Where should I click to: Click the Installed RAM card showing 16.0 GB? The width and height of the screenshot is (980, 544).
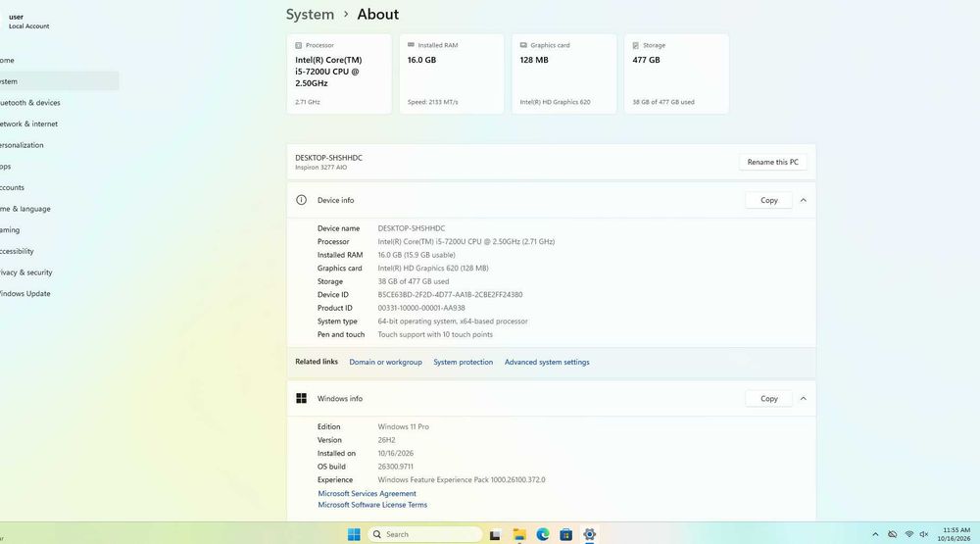click(451, 74)
